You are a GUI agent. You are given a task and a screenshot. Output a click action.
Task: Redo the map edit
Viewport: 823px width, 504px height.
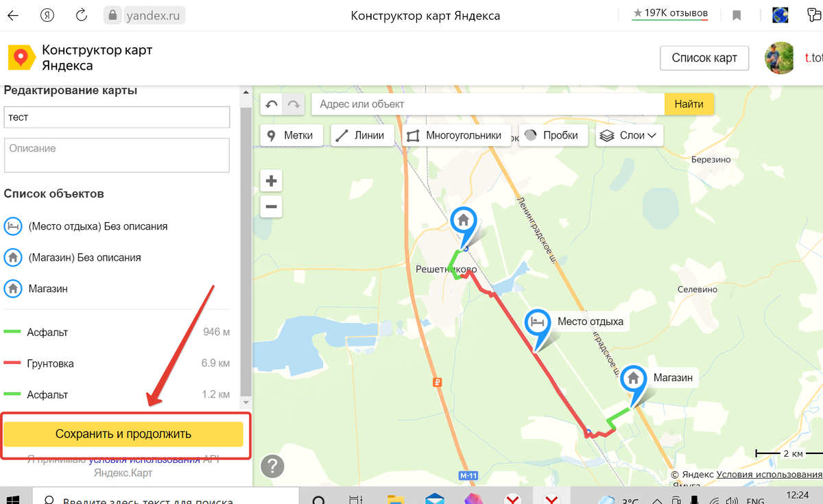pyautogui.click(x=294, y=104)
